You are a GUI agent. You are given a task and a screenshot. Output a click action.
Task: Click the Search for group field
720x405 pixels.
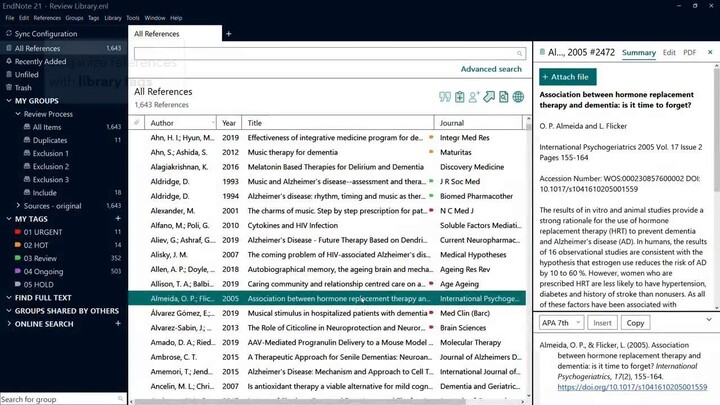63,399
